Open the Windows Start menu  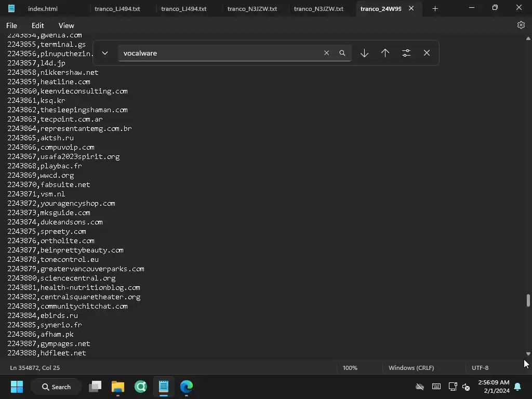pyautogui.click(x=17, y=387)
